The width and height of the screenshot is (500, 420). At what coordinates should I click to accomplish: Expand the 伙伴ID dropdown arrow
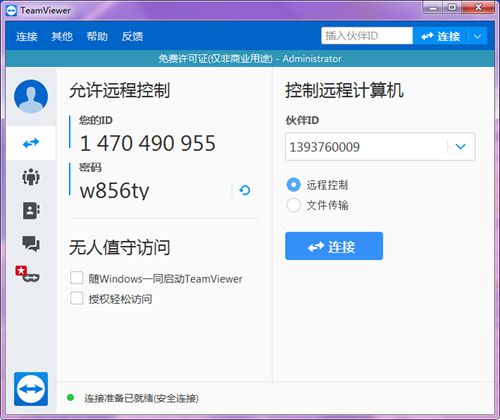pyautogui.click(x=461, y=147)
